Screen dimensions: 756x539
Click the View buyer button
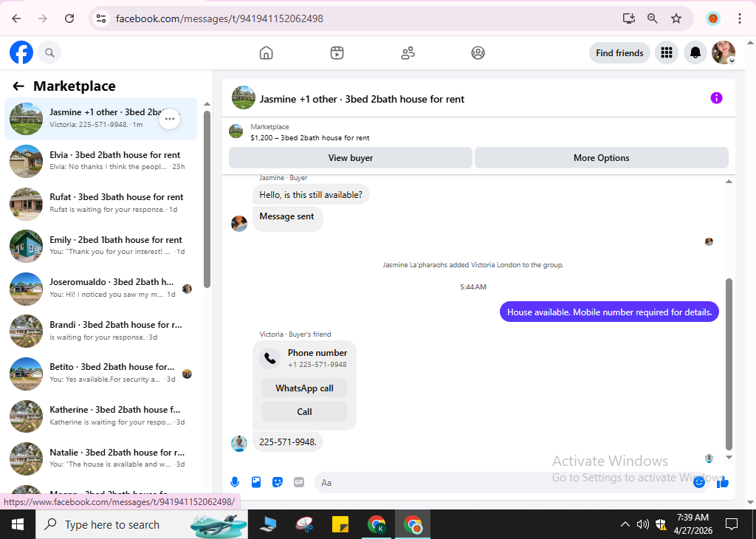[351, 158]
